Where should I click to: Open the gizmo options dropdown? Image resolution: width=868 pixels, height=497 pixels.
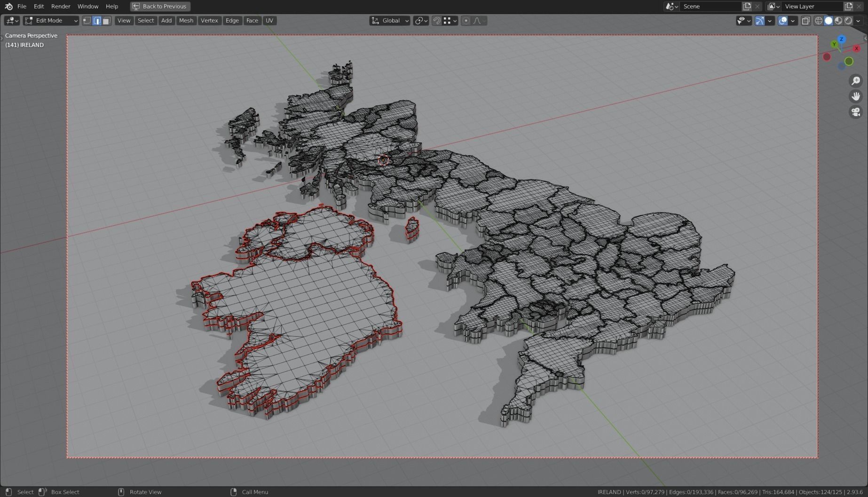click(x=770, y=20)
